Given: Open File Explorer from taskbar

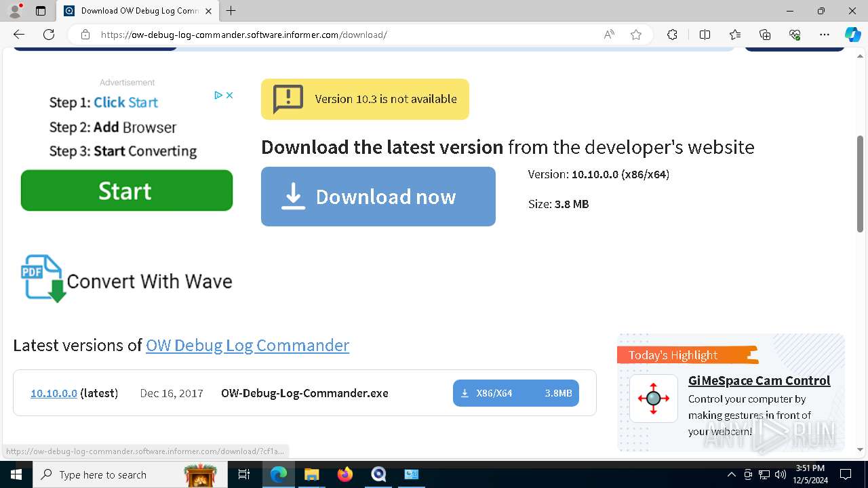Looking at the screenshot, I should point(312,474).
